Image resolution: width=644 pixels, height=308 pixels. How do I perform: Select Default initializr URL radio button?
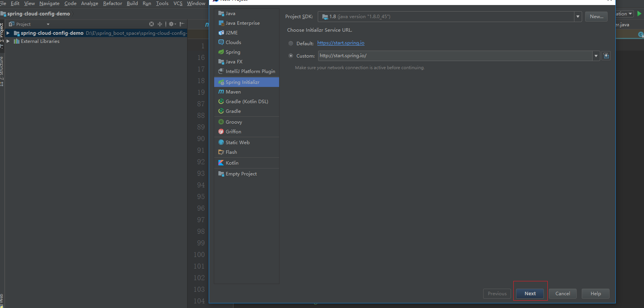[x=291, y=43]
